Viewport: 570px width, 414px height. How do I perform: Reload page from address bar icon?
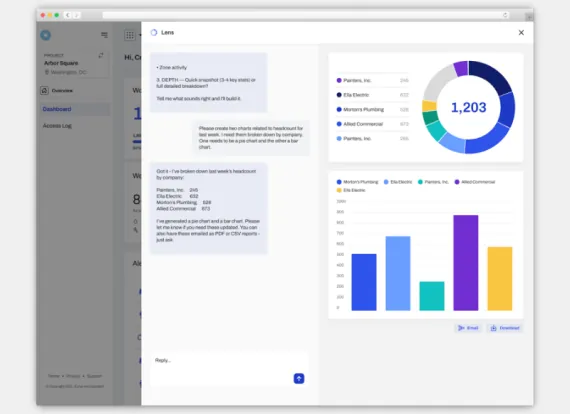point(505,15)
